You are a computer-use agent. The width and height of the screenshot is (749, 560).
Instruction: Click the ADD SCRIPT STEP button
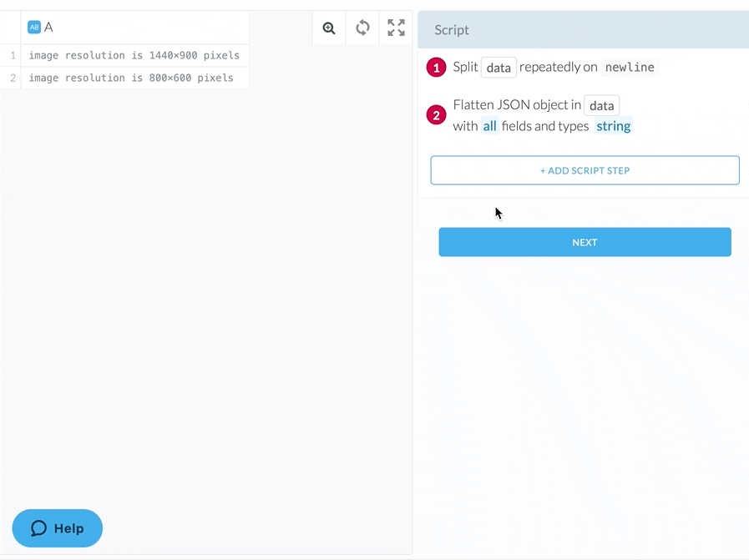click(x=585, y=170)
